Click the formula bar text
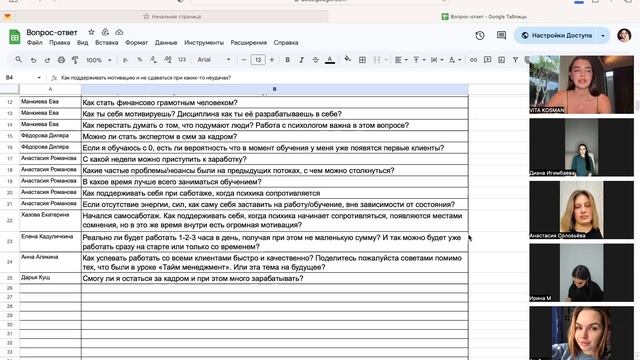Screen dimensions: 640x360 146,78
